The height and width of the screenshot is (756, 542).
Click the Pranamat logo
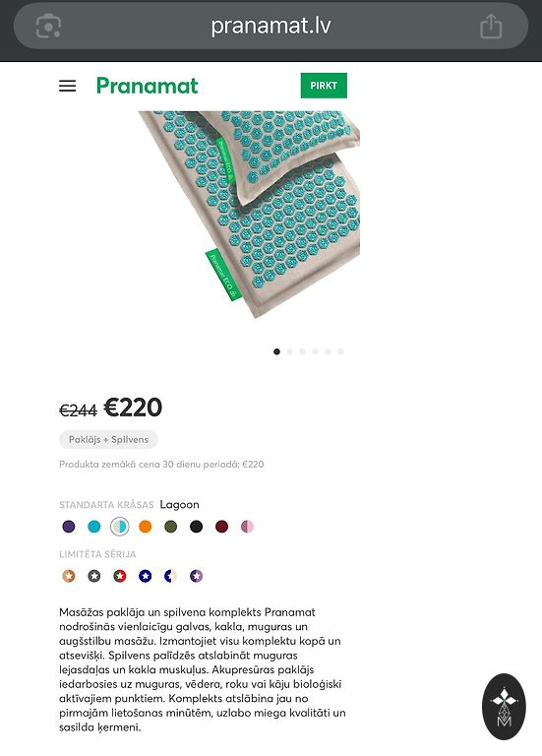point(147,86)
